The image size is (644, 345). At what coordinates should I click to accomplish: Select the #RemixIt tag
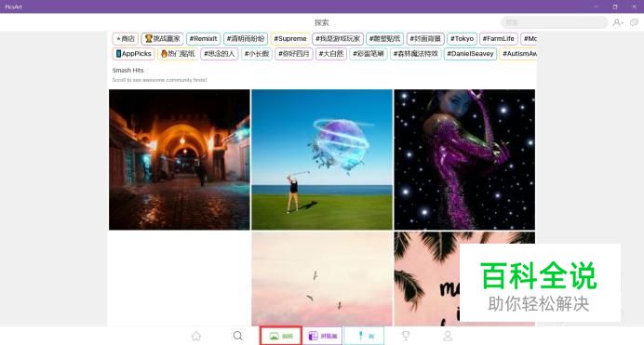(203, 38)
